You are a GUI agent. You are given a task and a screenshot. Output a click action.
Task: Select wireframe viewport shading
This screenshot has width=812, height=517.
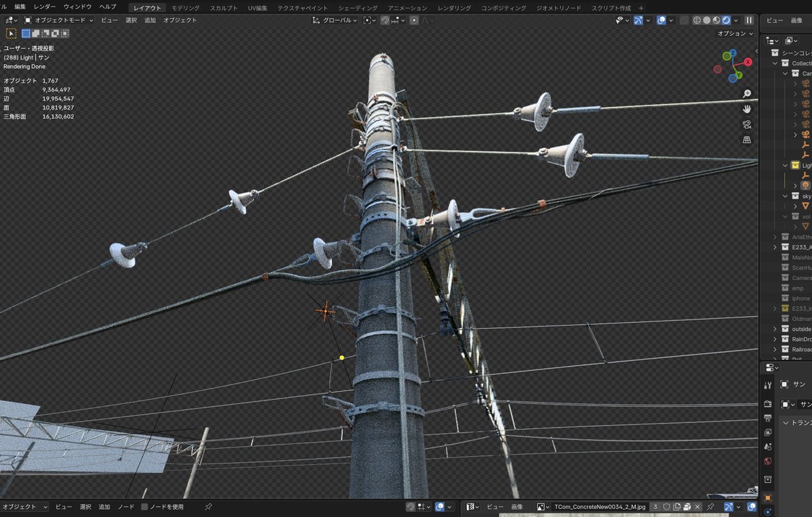[x=696, y=20]
